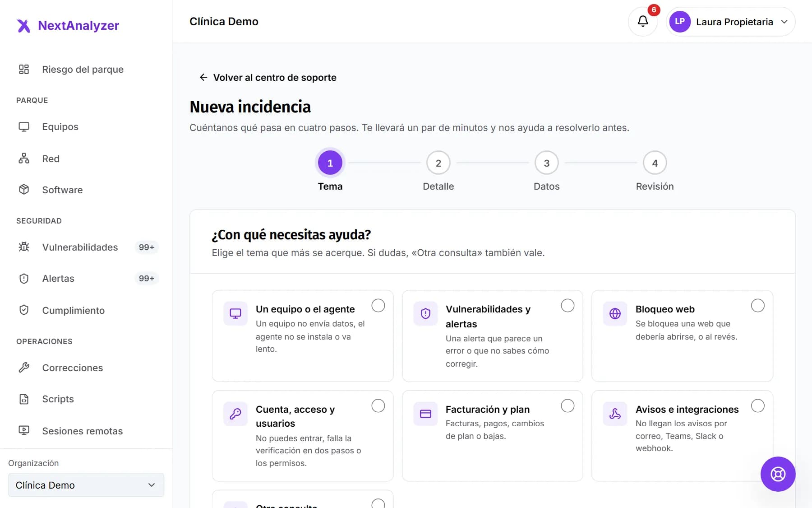Click the Vulnerabilidades 99+ count badge

[x=147, y=247]
